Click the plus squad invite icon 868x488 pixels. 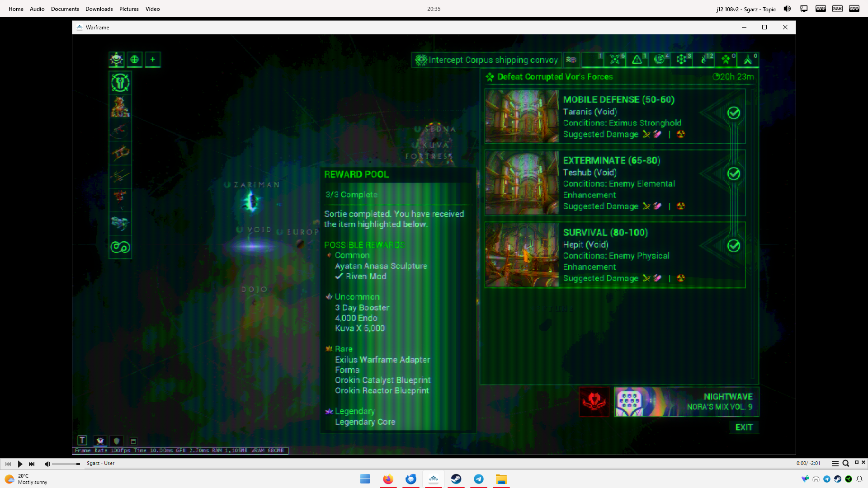[x=153, y=60]
